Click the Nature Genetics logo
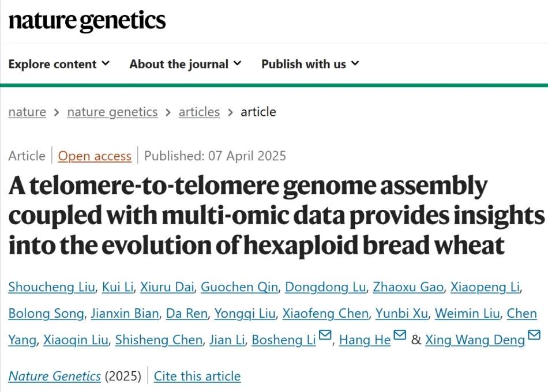This screenshot has height=392, width=548. [87, 21]
